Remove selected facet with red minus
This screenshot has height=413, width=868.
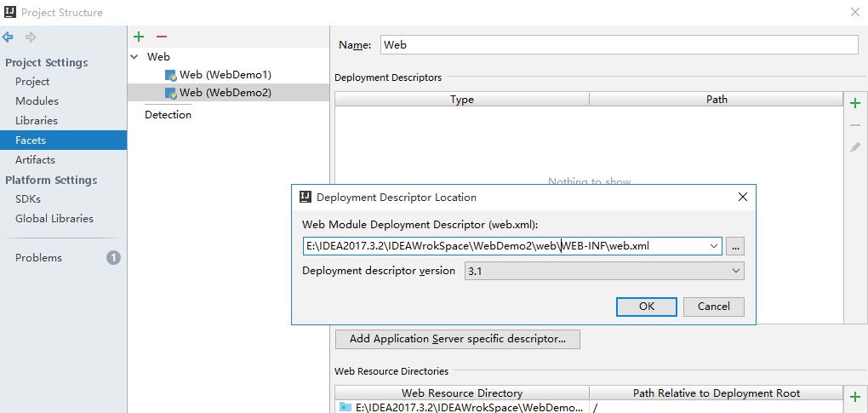[x=161, y=37]
